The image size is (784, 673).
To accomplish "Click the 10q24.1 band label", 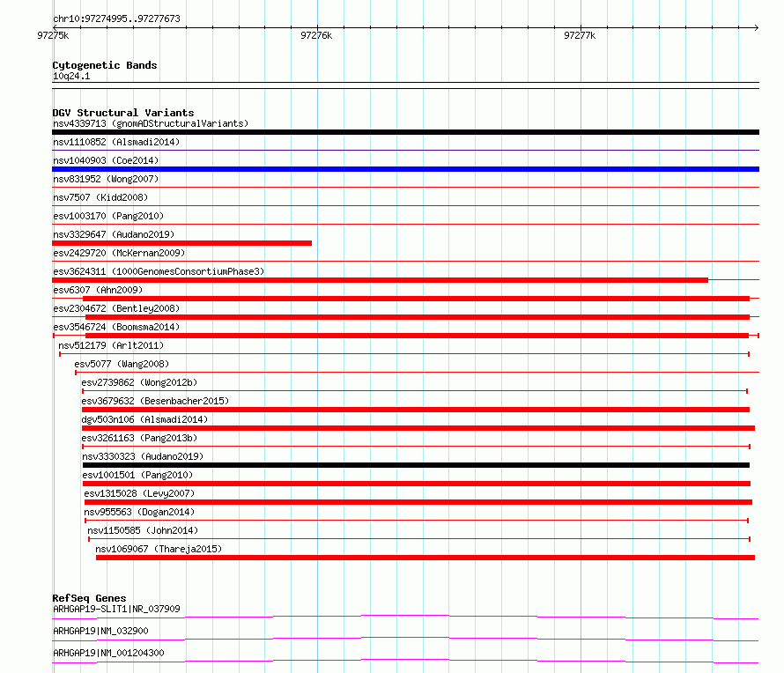I will tap(71, 76).
